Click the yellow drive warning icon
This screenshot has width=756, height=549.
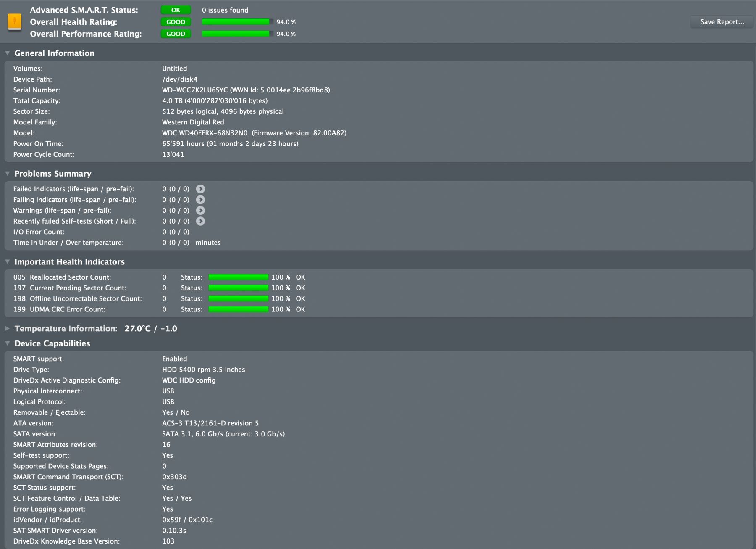[x=15, y=22]
